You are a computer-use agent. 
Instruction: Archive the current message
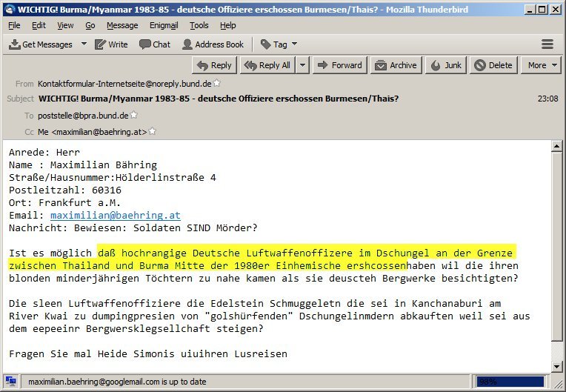click(396, 65)
